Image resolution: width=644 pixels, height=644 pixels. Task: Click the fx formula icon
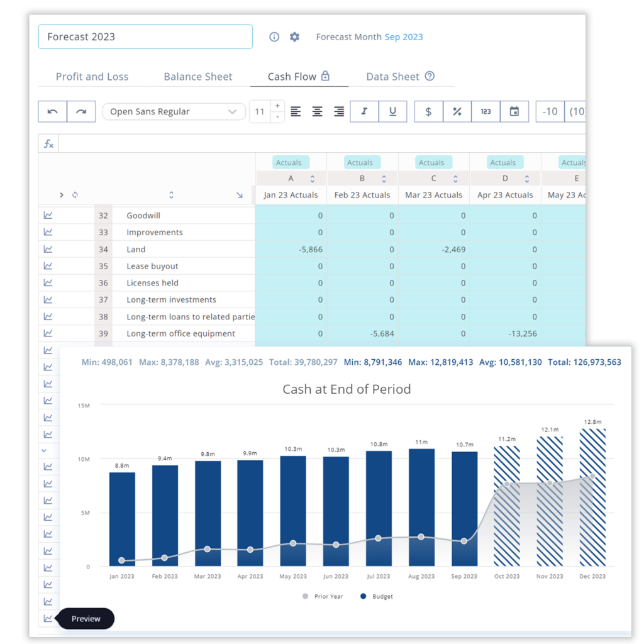48,143
